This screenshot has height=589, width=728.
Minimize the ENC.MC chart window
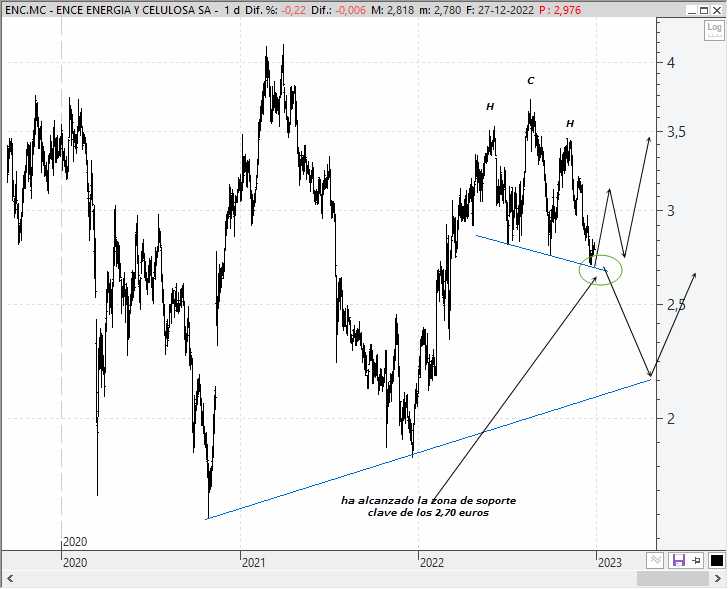coord(692,10)
